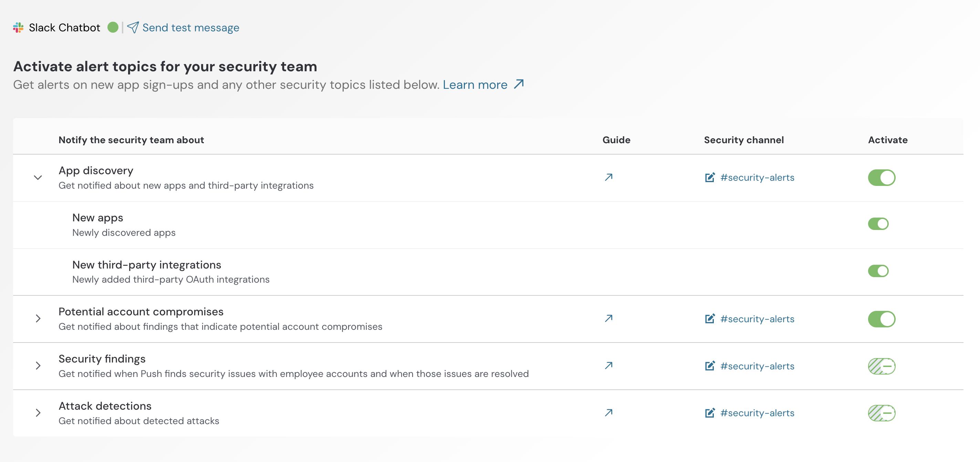Expand the Attack detections section
This screenshot has height=462, width=980.
tap(38, 412)
